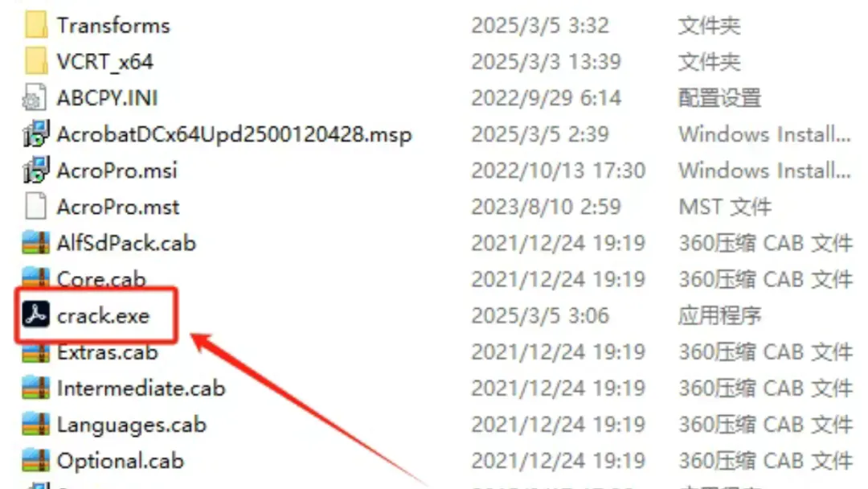Select the AcroPro.msi file name
The width and height of the screenshot is (868, 489).
pos(117,171)
